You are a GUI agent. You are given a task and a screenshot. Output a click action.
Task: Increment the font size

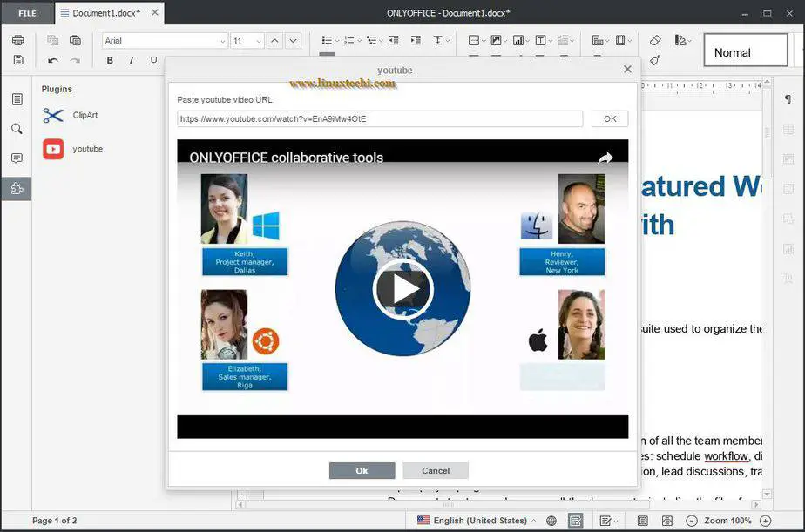pyautogui.click(x=274, y=41)
